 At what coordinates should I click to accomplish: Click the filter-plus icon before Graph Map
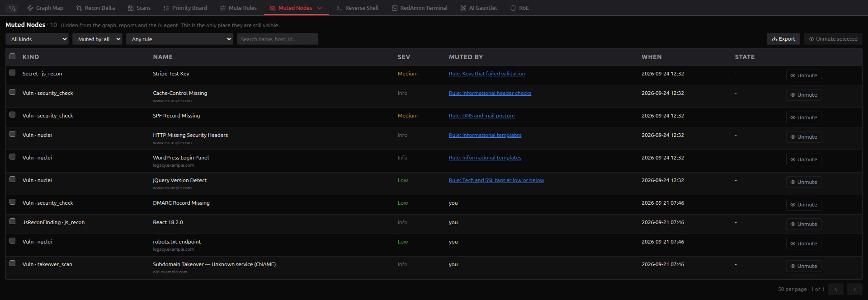pyautogui.click(x=12, y=8)
